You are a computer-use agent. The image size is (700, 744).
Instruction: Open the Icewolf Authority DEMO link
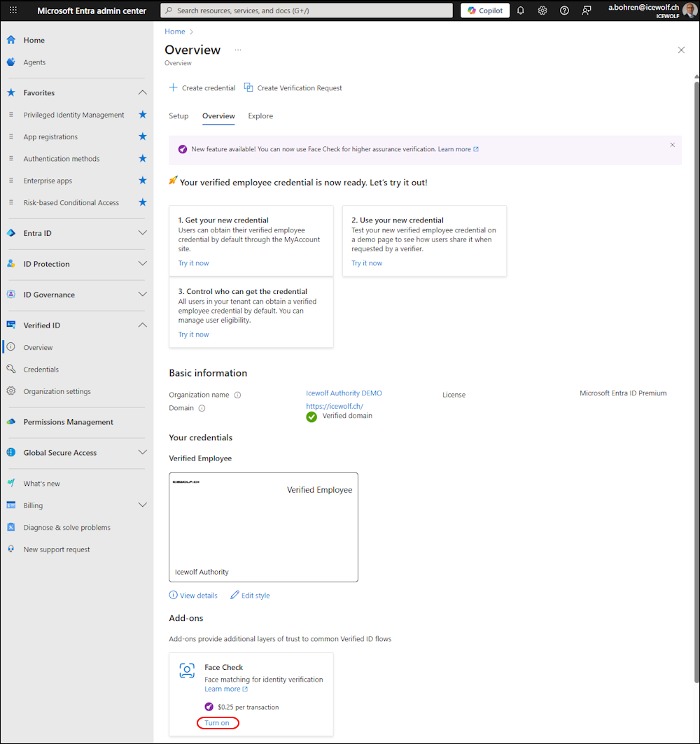(x=344, y=393)
